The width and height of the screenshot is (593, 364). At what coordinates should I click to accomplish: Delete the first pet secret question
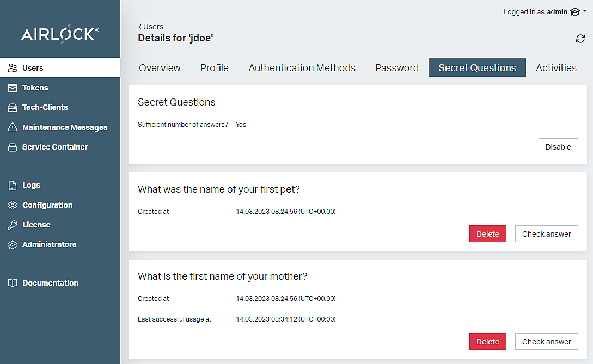click(487, 234)
